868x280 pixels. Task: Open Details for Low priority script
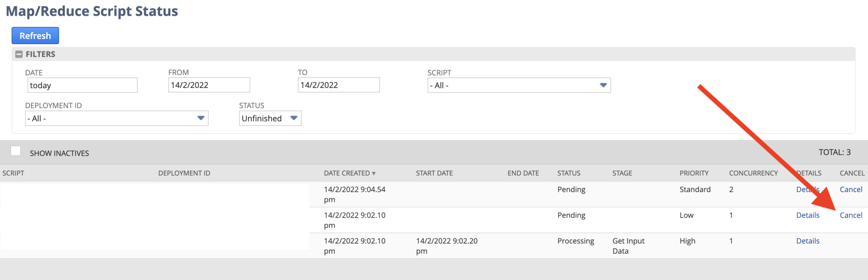[x=808, y=215]
